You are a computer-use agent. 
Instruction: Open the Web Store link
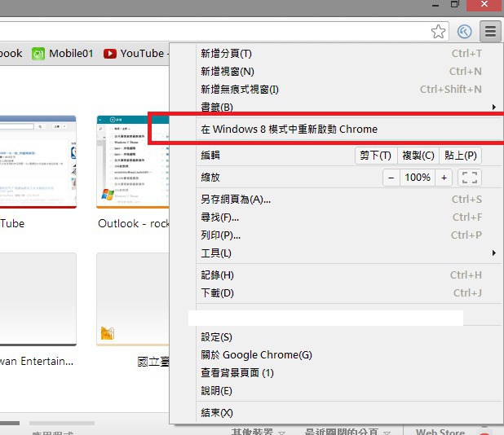(x=440, y=432)
